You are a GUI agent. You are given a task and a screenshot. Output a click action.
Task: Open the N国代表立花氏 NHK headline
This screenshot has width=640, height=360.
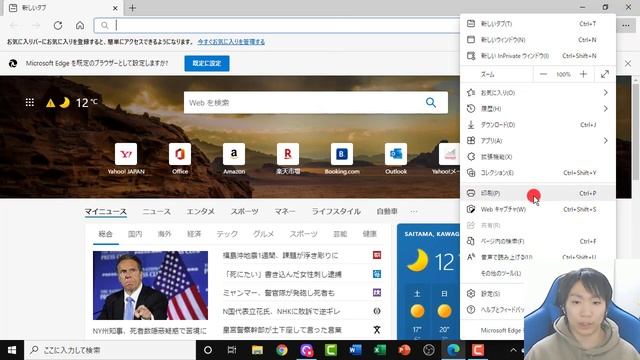281,311
